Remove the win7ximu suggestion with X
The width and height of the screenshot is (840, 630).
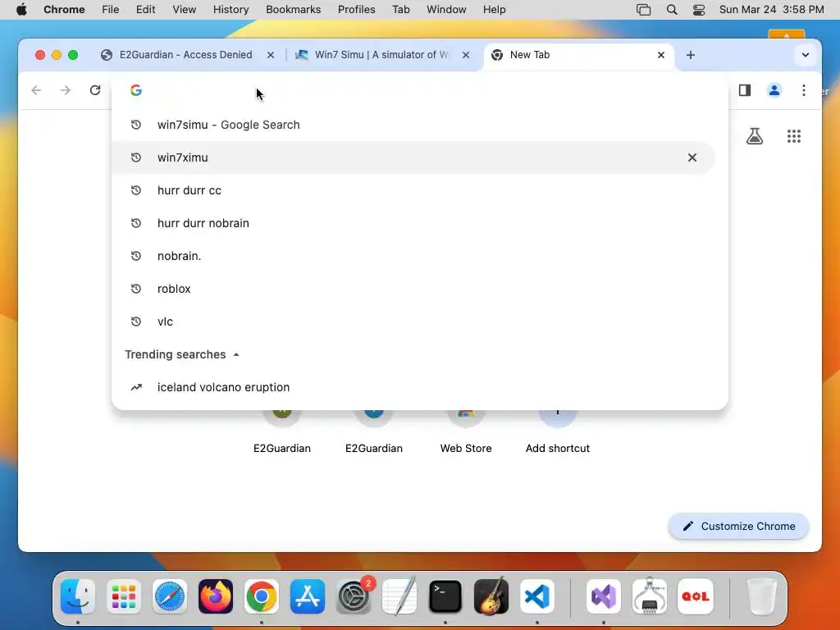(692, 157)
